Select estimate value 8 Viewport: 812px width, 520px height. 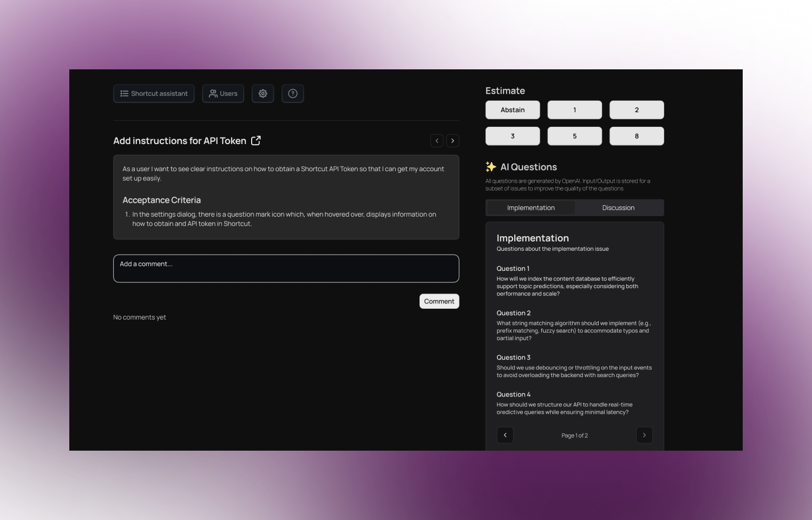point(637,136)
